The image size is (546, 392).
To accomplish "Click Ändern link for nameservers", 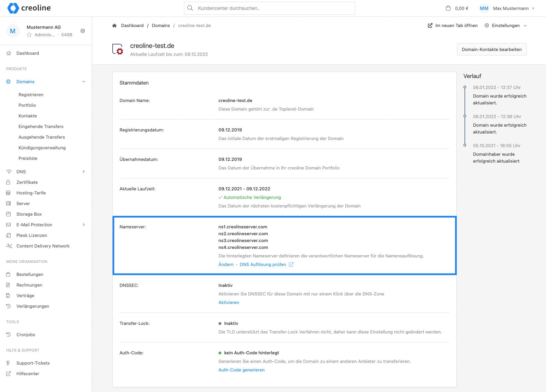I will tap(226, 264).
